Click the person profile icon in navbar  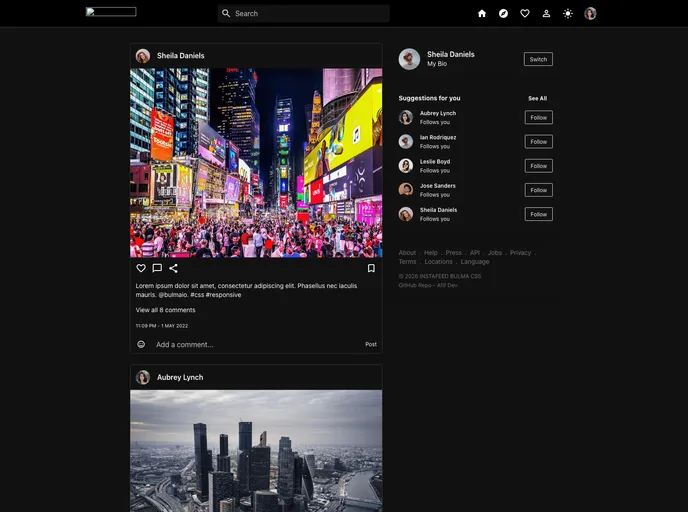(546, 14)
